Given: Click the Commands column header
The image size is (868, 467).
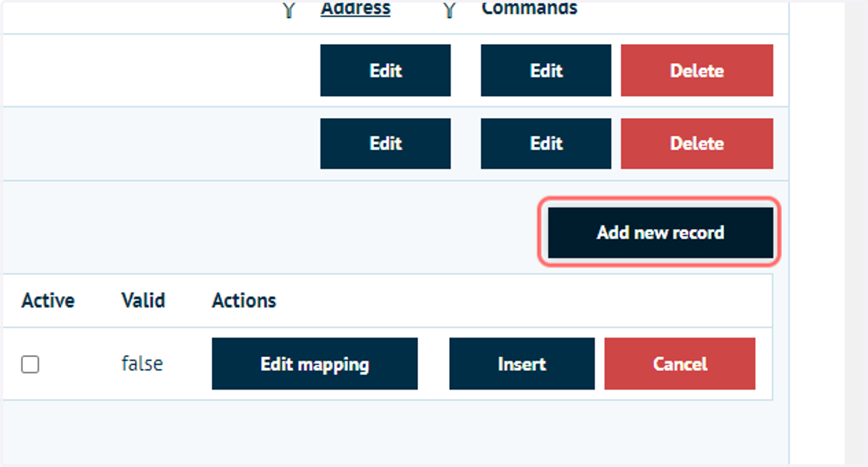Looking at the screenshot, I should point(529,9).
